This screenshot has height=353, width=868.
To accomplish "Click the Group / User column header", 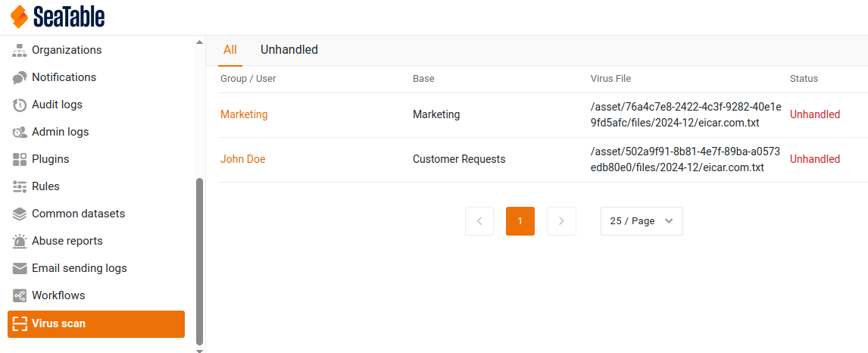I will point(248,79).
